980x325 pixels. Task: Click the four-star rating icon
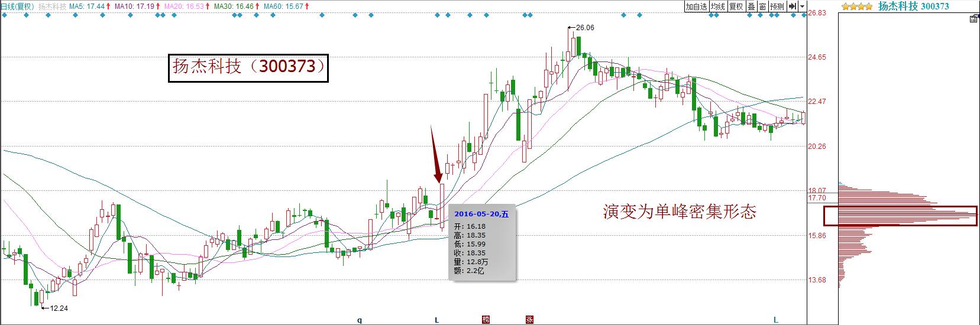click(x=857, y=6)
